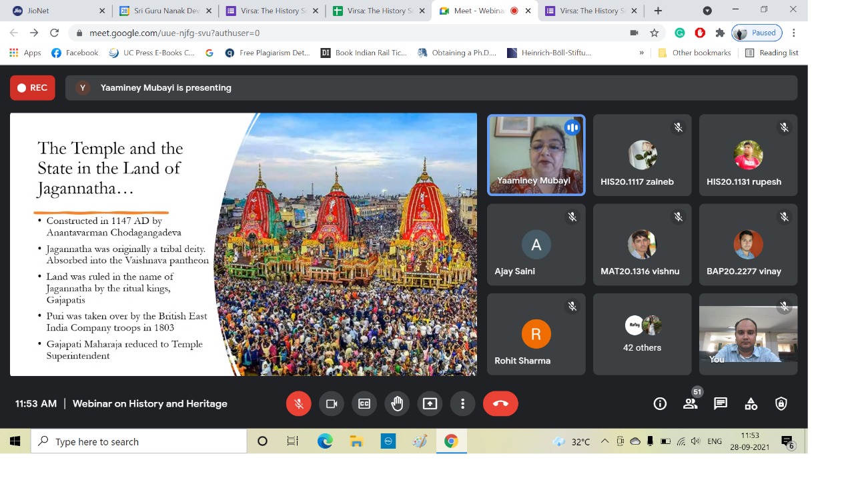Turn on closed captions
The width and height of the screenshot is (854, 504).
[364, 403]
